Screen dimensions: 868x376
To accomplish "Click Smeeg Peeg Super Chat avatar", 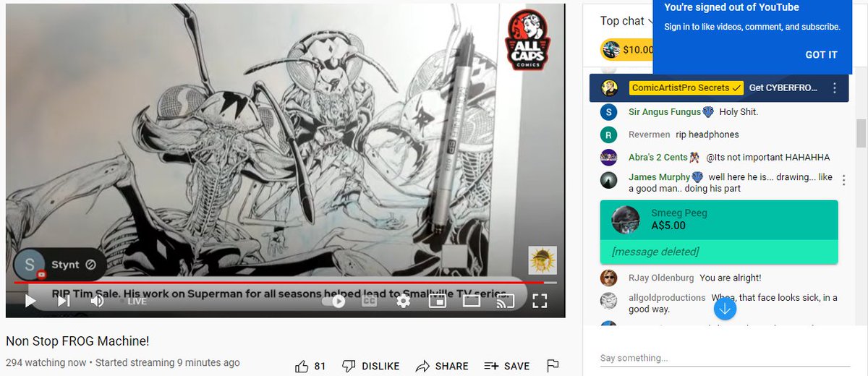I will 625,220.
